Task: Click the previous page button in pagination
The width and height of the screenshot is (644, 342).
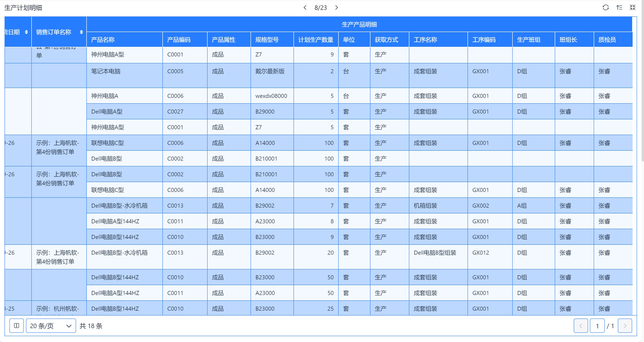Action: tap(580, 326)
